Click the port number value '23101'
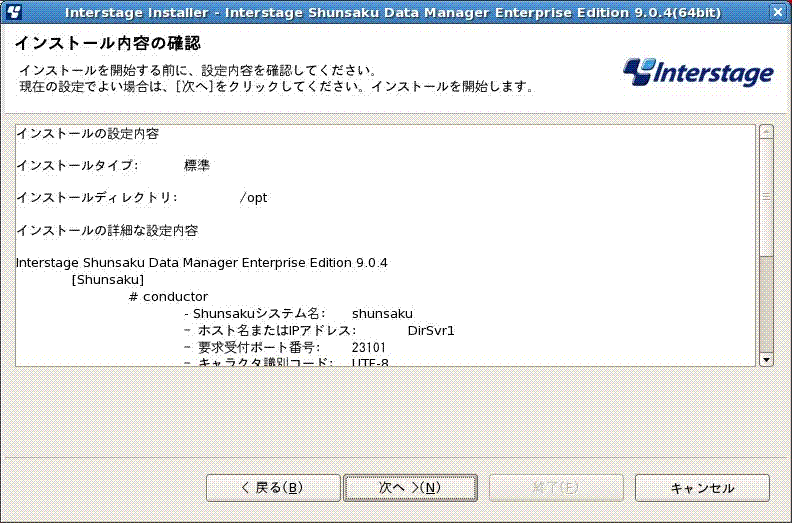This screenshot has width=792, height=523. (369, 348)
